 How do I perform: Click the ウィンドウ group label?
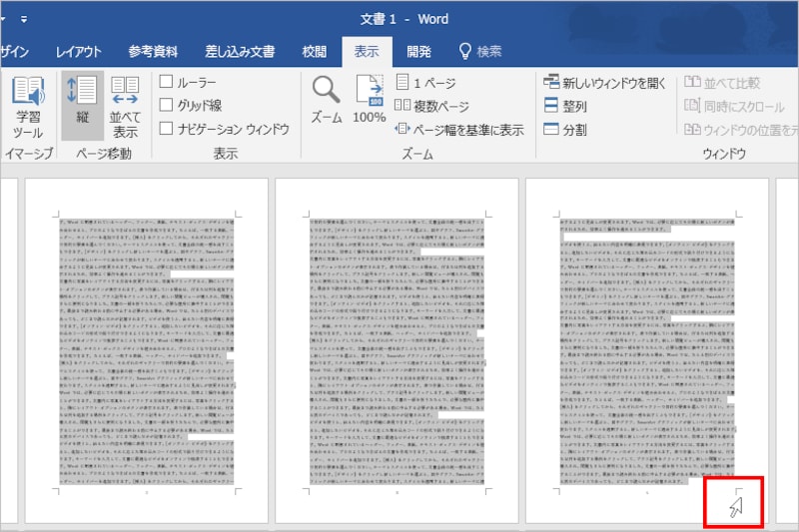click(723, 154)
